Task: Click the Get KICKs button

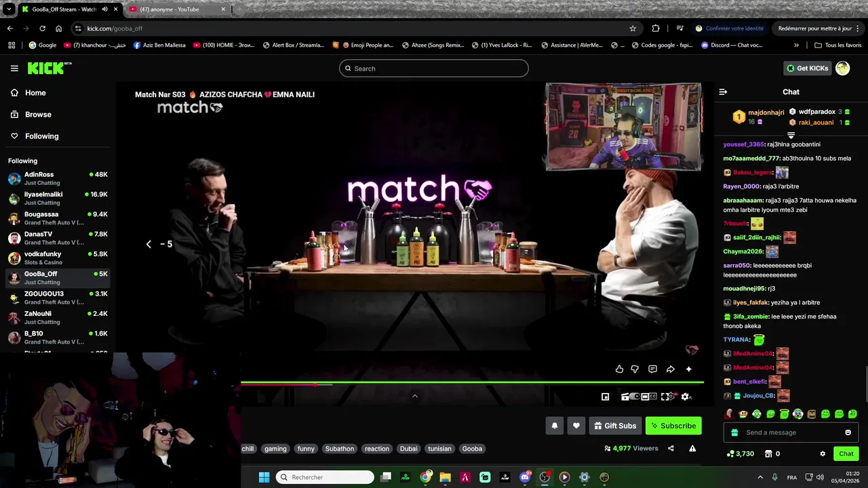Action: point(807,68)
